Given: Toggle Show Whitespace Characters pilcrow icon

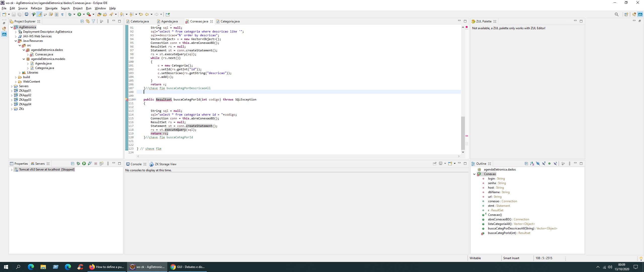Looking at the screenshot, I should pyautogui.click(x=62, y=14).
